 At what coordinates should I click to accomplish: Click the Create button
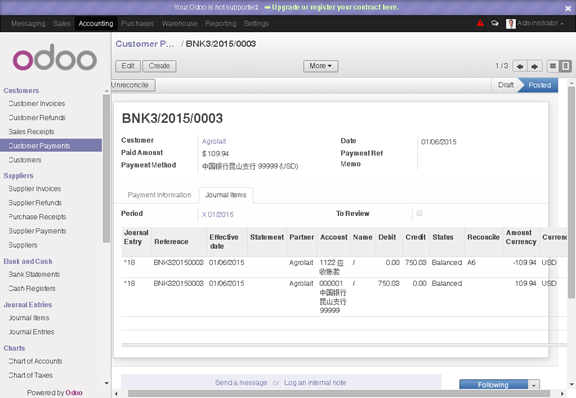(159, 66)
